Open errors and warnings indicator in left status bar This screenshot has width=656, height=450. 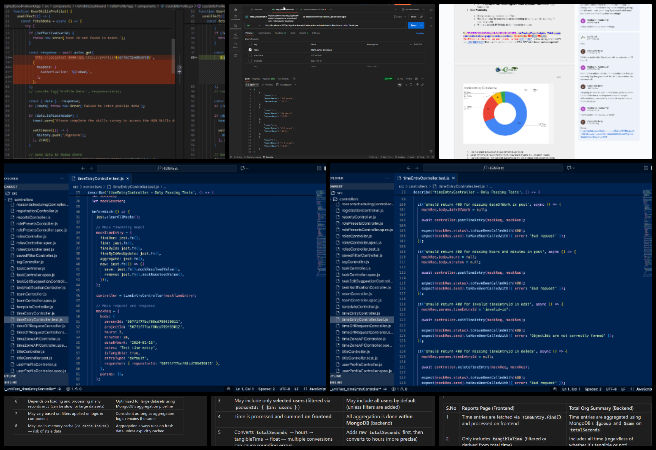click(x=75, y=388)
